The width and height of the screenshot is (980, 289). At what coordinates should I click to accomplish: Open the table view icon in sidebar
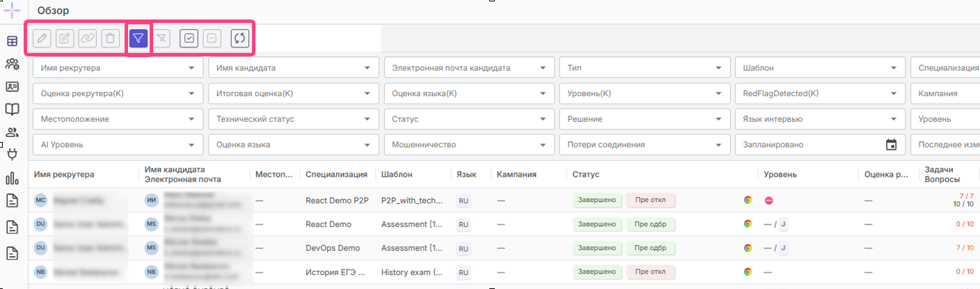(12, 41)
